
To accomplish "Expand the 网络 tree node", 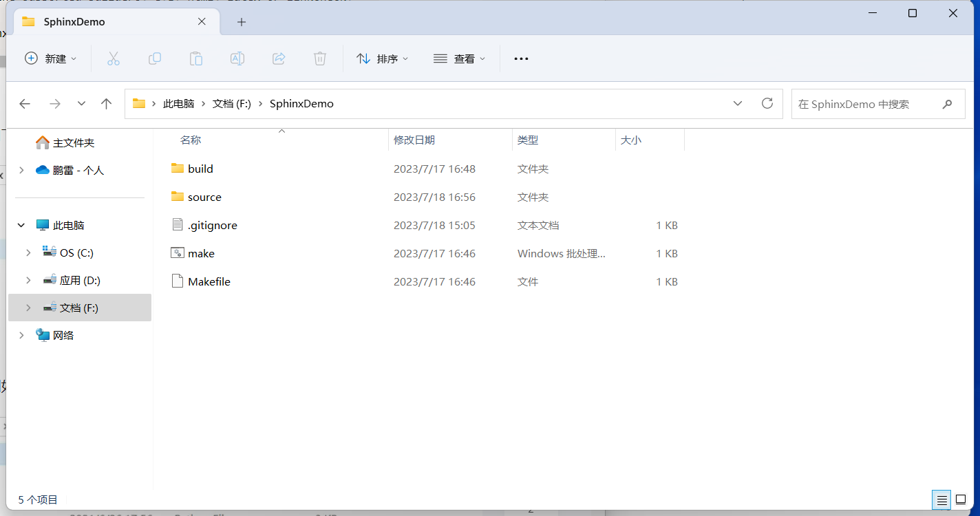I will point(21,335).
